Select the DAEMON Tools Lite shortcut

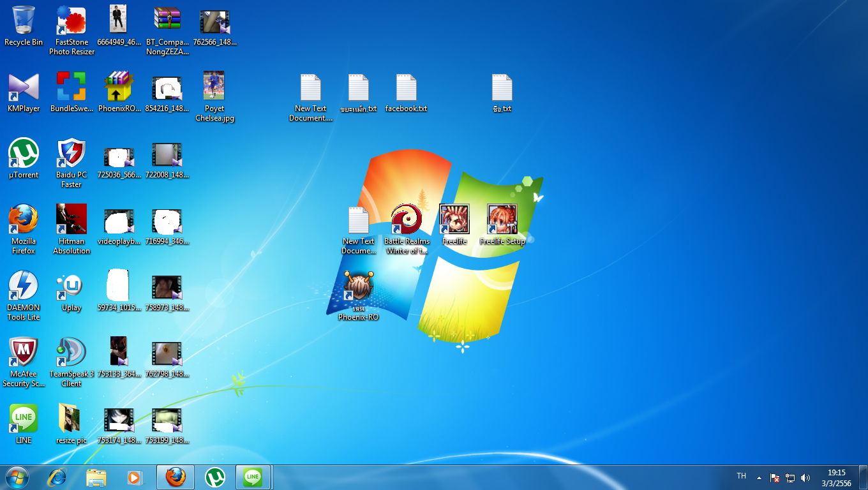coord(24,296)
